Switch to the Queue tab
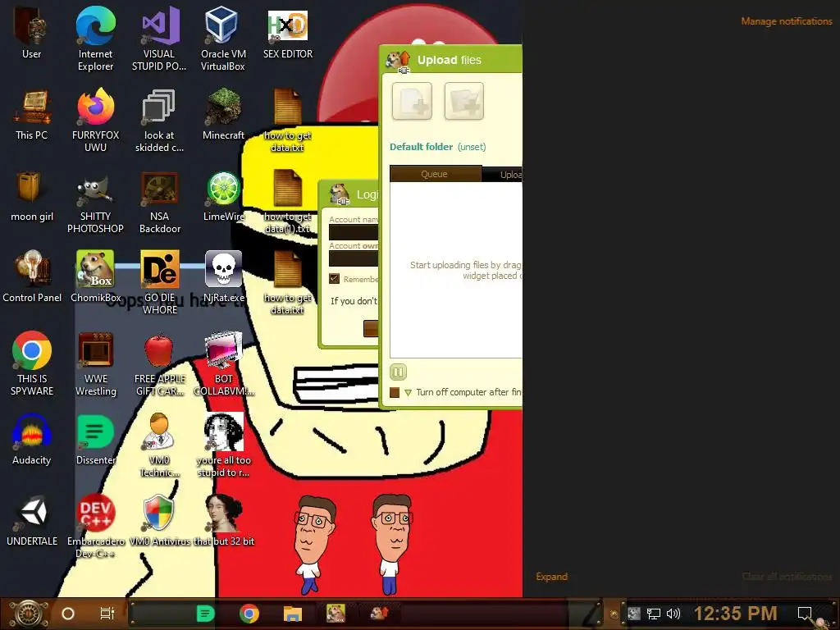The image size is (840, 630). 435,174
